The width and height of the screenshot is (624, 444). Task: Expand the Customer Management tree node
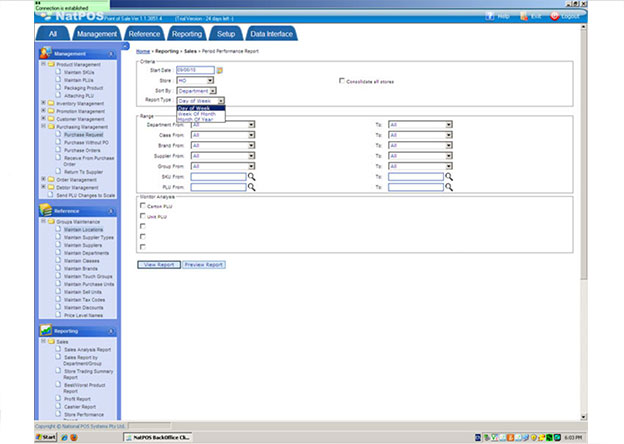(43, 119)
